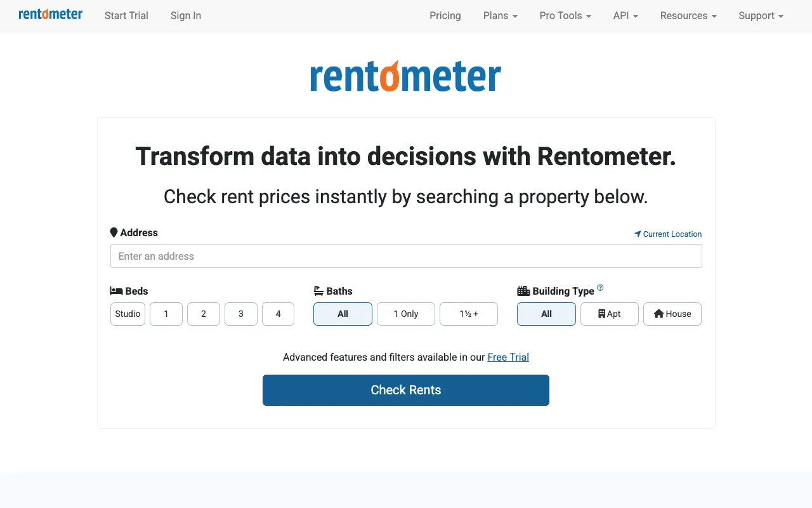Click inside the Enter an address field
The width and height of the screenshot is (812, 508).
406,256
